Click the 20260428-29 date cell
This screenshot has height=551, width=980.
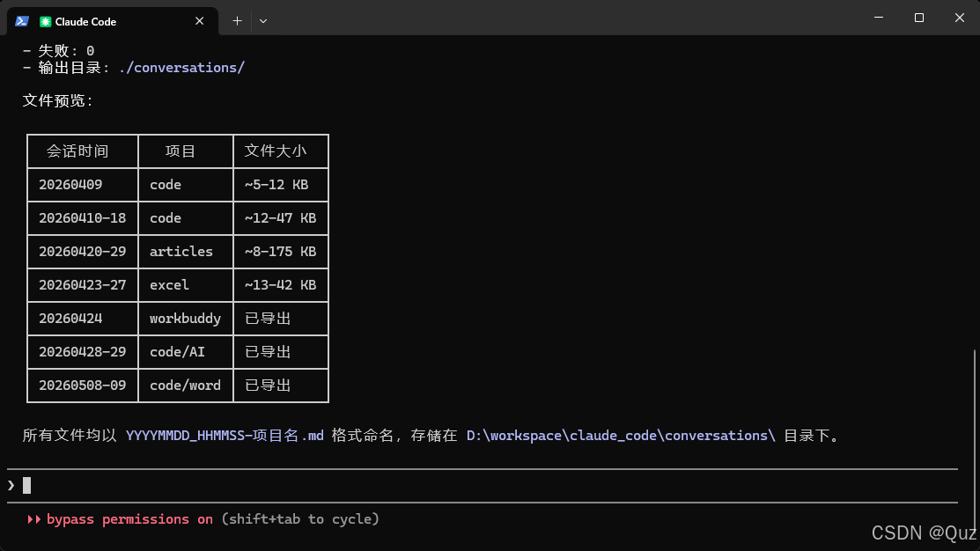(x=83, y=352)
